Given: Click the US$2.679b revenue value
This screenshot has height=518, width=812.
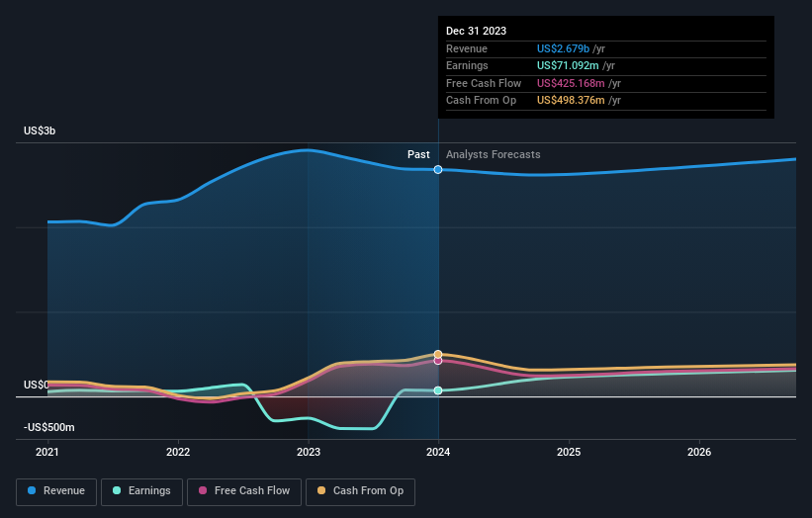Looking at the screenshot, I should (x=563, y=48).
